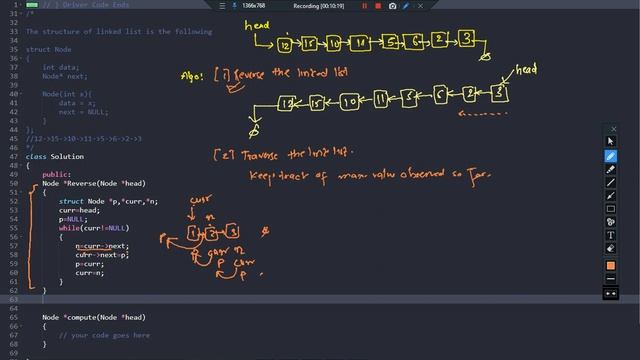Screen dimensions: 640x360
Task: Click the 'while(curr!=NULL)' line
Action: [94, 228]
